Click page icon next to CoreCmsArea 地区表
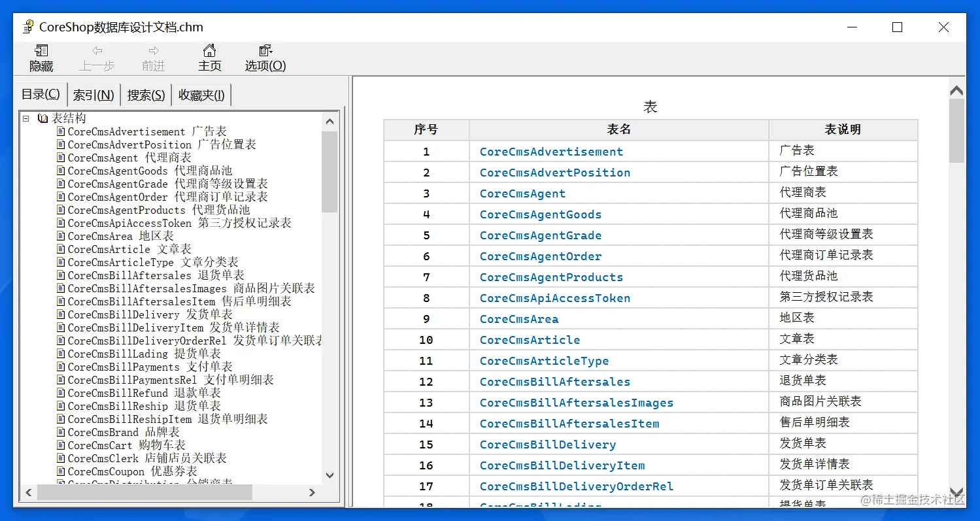Image resolution: width=980 pixels, height=521 pixels. [x=61, y=236]
